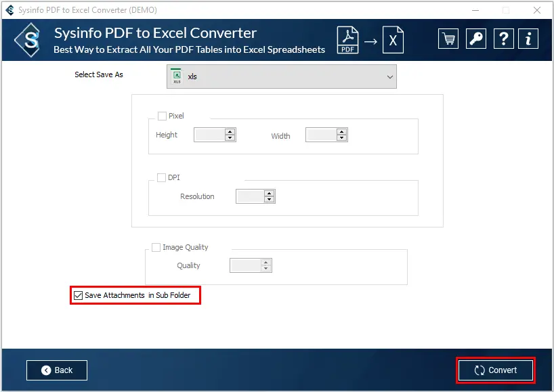Minimize the converter window
This screenshot has width=554, height=392.
[x=475, y=10]
